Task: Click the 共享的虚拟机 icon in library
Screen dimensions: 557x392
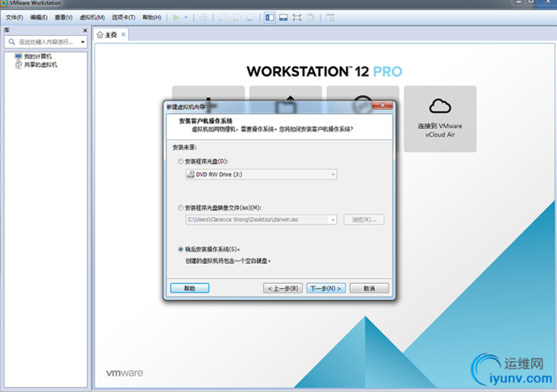Action: (x=18, y=64)
